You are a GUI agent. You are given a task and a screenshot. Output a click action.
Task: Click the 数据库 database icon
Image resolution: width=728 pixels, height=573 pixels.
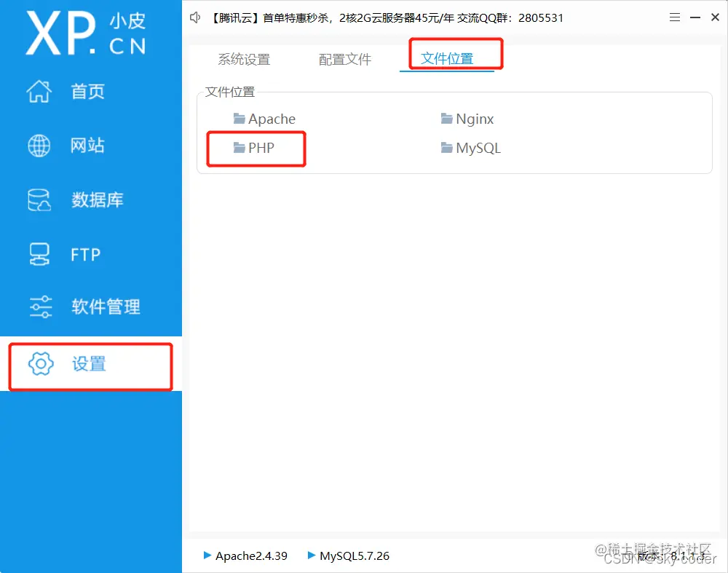pyautogui.click(x=39, y=199)
